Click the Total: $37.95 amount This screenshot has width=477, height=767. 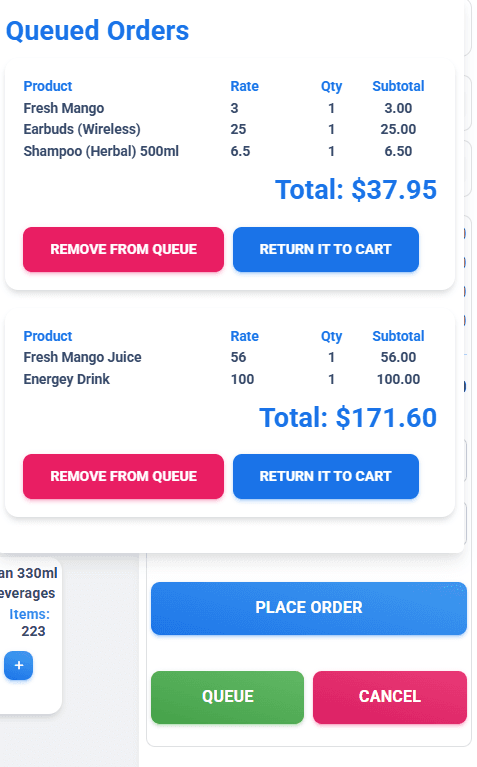click(x=356, y=189)
